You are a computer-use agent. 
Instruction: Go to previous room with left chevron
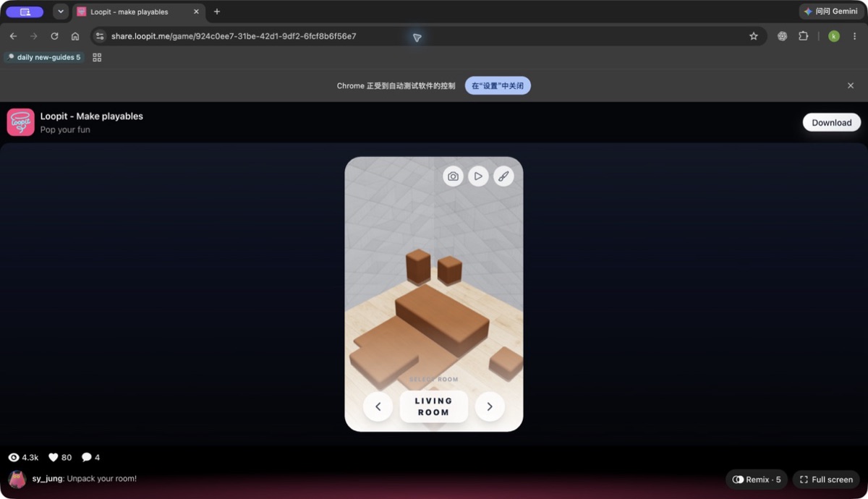(x=378, y=406)
